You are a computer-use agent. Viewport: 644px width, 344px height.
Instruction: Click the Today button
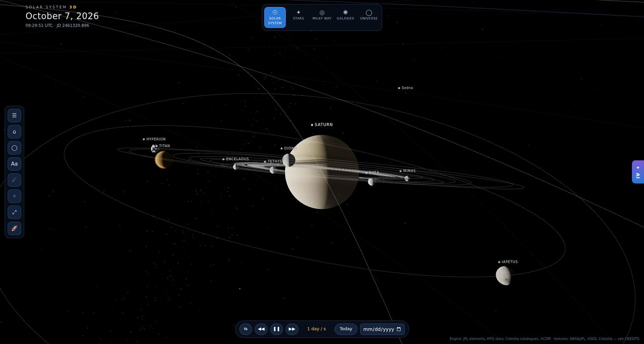346,329
